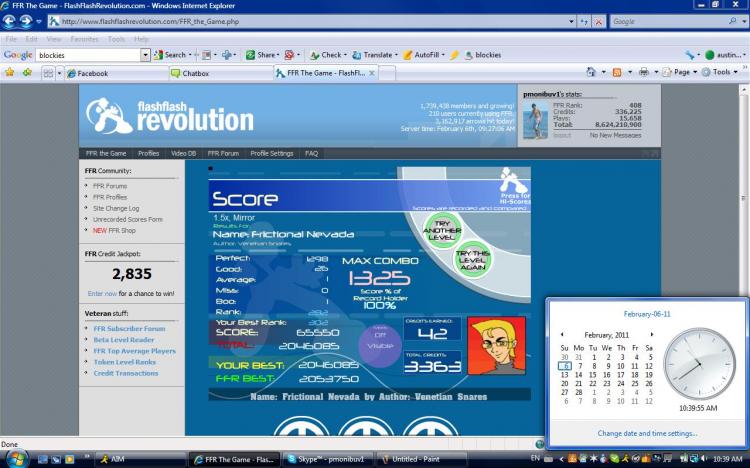750x468 pixels.
Task: Click the RSS feeds icon
Action: point(617,72)
